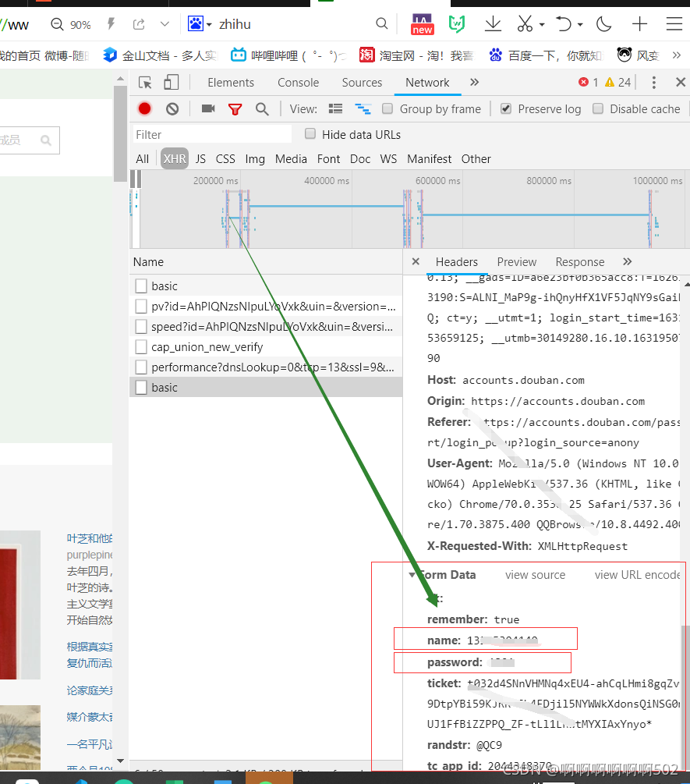This screenshot has height=784, width=690.
Task: Uncheck the Preserve log checkbox
Action: [506, 108]
